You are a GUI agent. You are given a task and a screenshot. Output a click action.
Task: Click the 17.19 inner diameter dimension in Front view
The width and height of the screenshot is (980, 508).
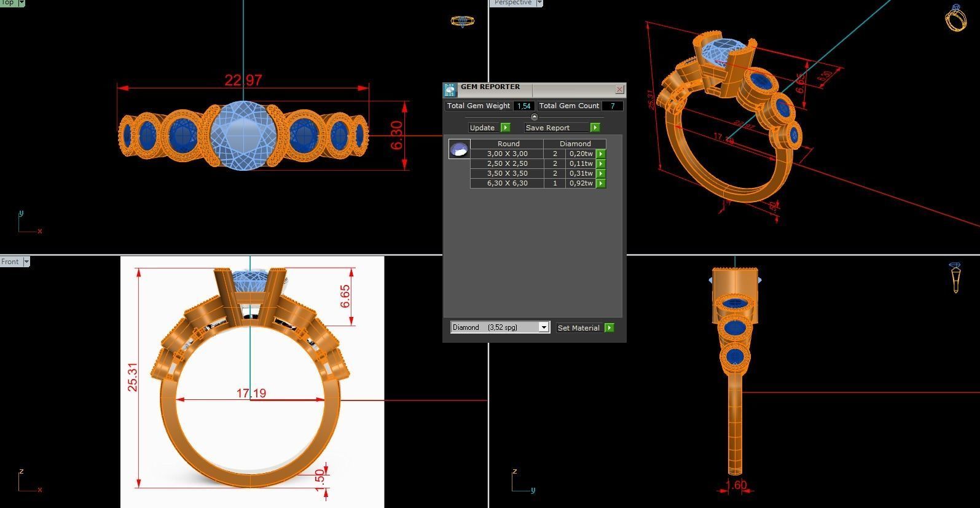point(251,393)
